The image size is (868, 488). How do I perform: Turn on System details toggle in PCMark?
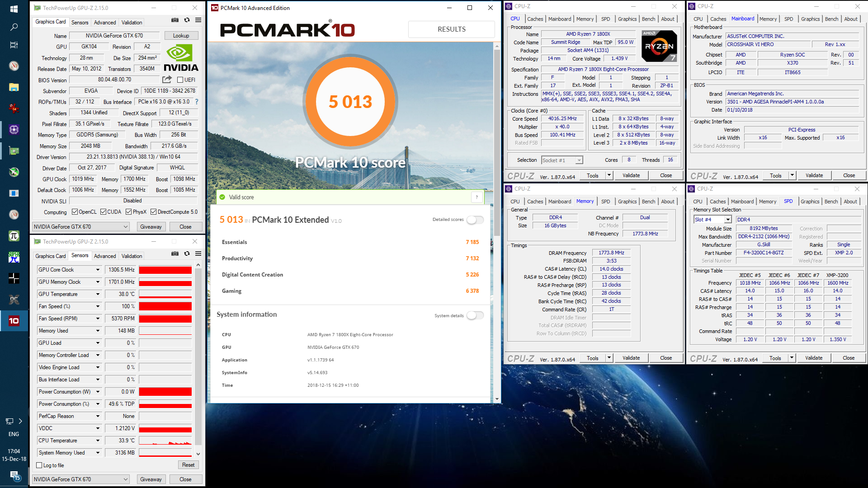click(475, 315)
